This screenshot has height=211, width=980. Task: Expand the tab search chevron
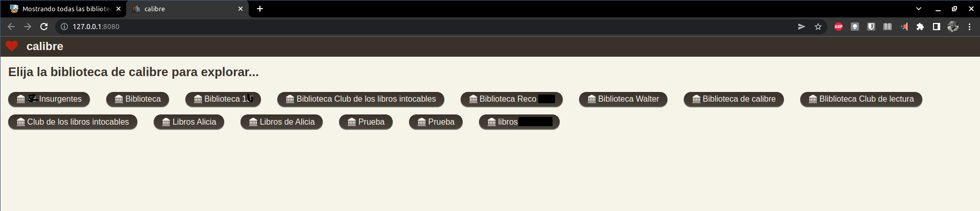click(919, 9)
